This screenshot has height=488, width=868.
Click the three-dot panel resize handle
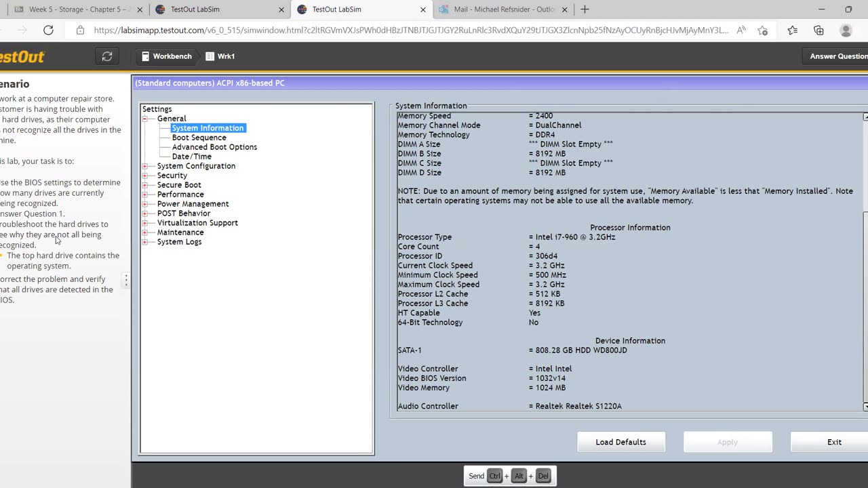[x=126, y=280]
